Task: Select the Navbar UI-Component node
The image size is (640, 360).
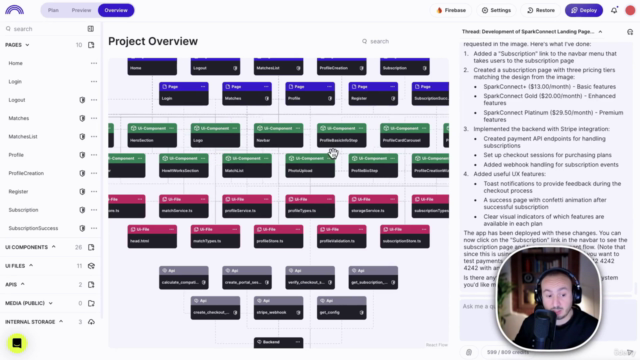Action: 278,135
